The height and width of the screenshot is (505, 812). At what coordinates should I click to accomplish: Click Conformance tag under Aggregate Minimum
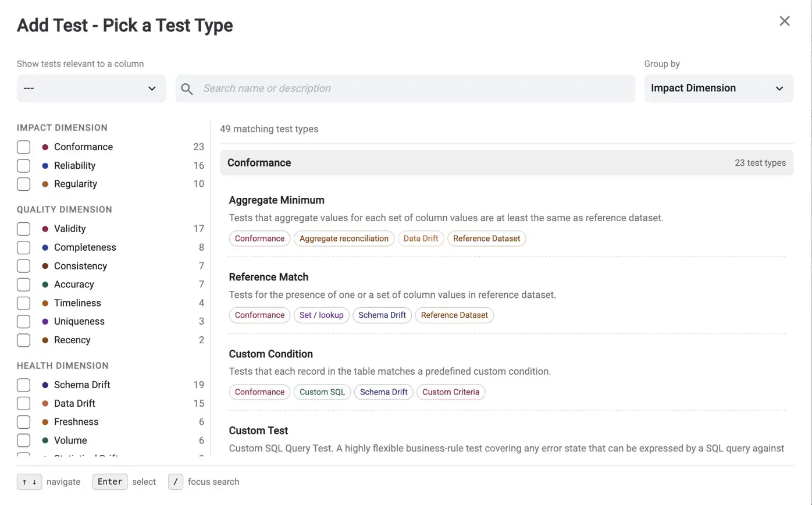click(259, 239)
